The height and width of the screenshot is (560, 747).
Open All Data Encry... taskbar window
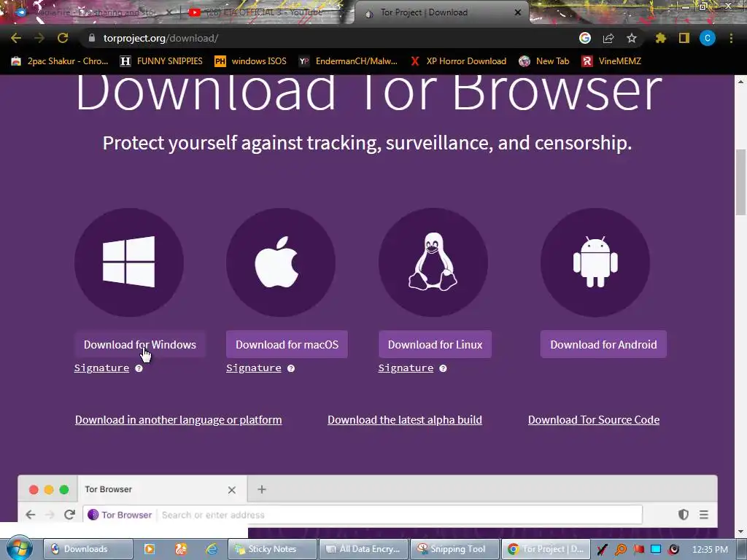(x=363, y=549)
